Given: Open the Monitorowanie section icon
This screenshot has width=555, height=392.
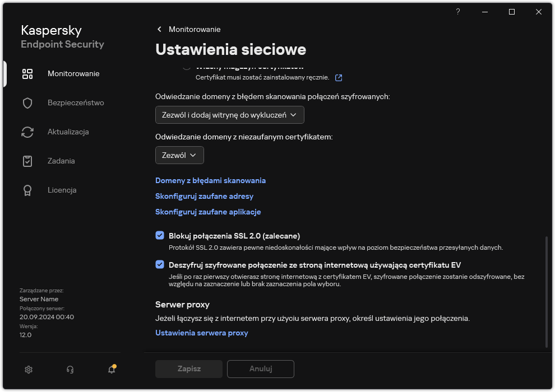Looking at the screenshot, I should [27, 73].
